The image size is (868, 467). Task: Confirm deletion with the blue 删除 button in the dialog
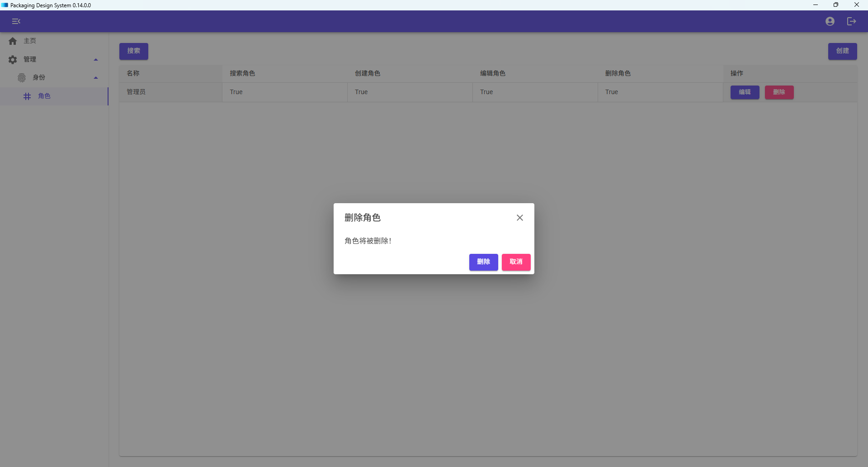coord(483,262)
